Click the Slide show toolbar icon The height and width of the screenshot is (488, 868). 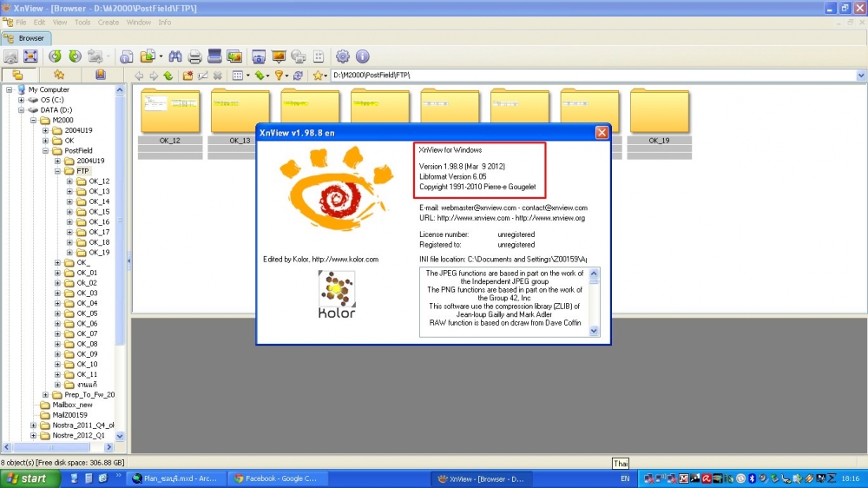(x=279, y=56)
